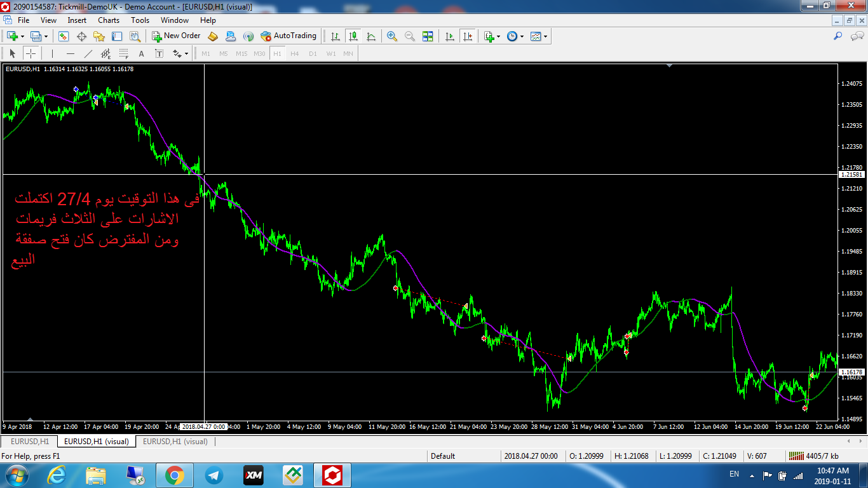Select the text label tool

[x=141, y=54]
